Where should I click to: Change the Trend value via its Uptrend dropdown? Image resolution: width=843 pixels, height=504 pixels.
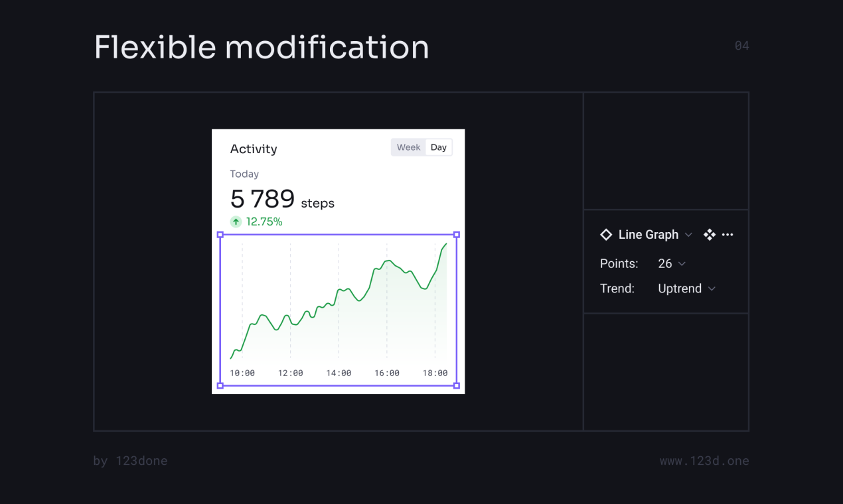coord(686,288)
